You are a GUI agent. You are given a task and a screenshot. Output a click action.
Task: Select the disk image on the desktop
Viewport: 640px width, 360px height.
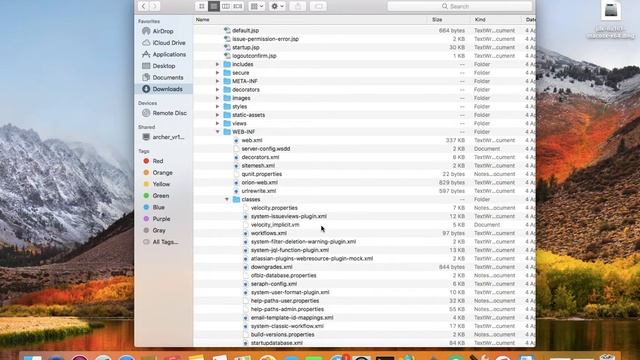tap(611, 10)
